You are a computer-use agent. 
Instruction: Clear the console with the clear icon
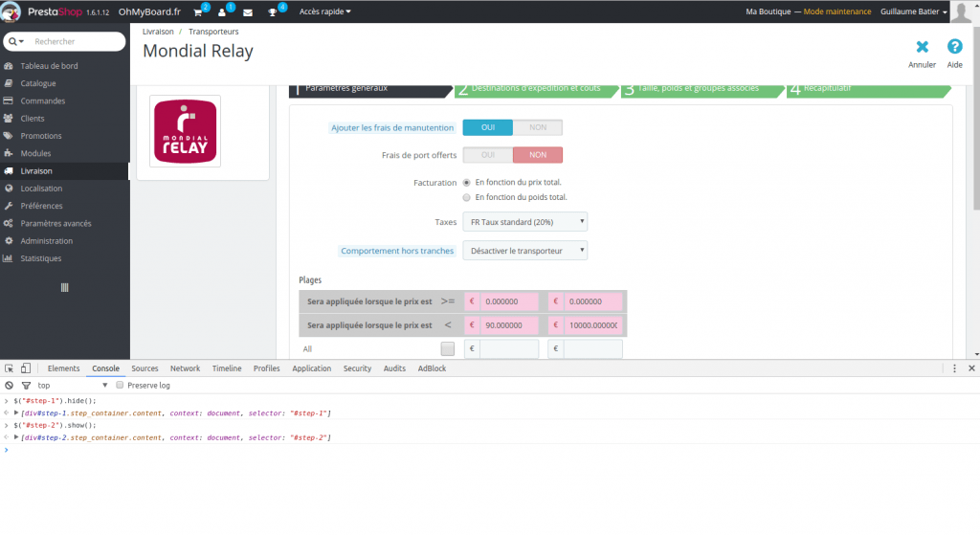tap(9, 386)
